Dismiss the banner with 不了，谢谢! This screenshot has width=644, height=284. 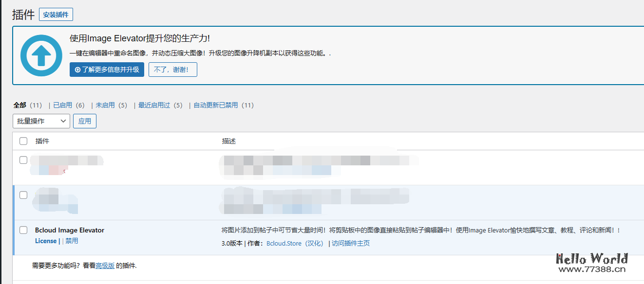click(172, 70)
